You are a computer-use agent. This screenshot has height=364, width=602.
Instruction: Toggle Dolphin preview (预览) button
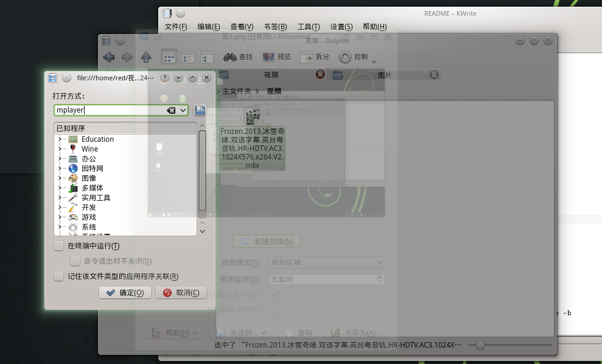point(276,57)
